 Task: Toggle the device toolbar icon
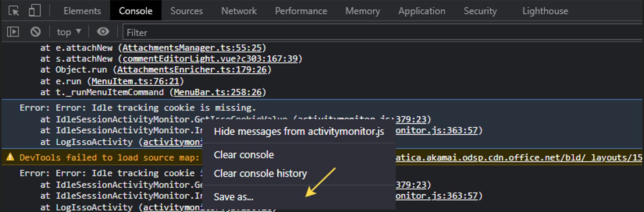(35, 11)
